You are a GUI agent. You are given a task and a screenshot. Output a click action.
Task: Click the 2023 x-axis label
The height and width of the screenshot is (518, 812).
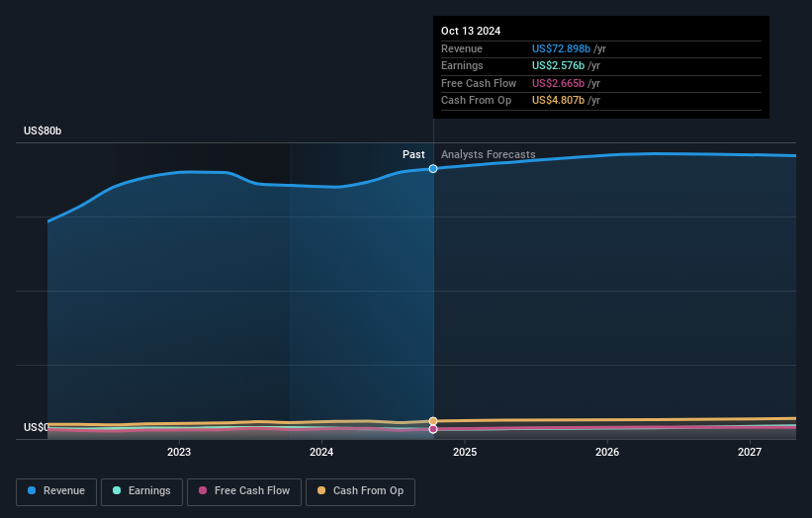click(179, 453)
